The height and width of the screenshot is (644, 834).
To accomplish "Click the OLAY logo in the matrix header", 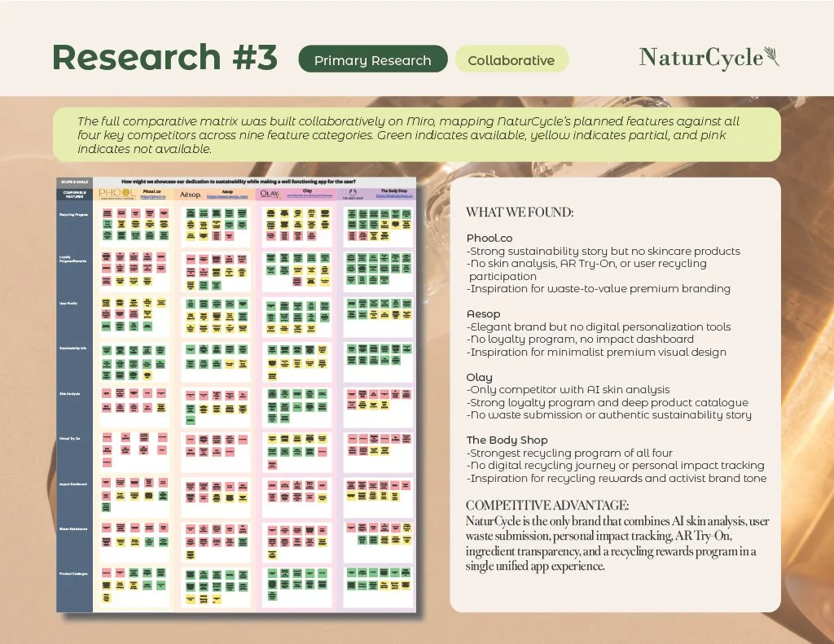I will point(270,194).
